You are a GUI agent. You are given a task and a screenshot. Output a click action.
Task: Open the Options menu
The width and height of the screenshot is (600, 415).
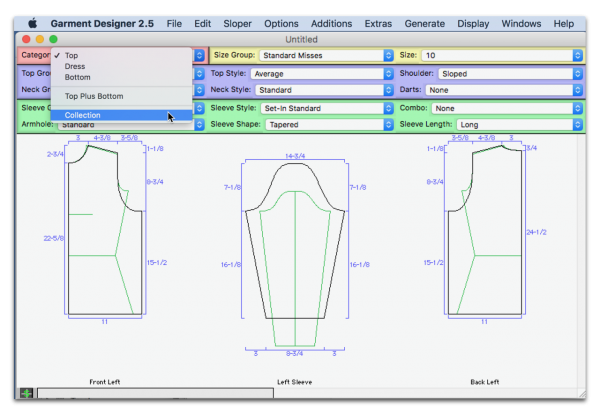(x=281, y=24)
